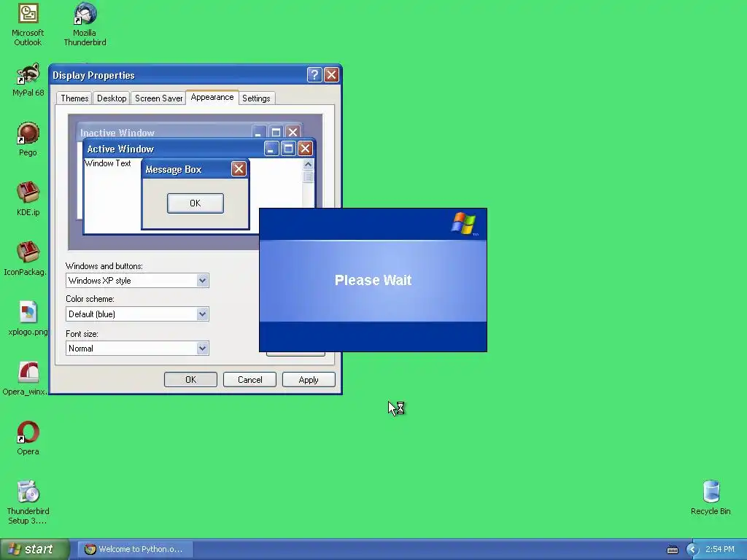
Task: Open the Start menu
Action: click(x=35, y=549)
